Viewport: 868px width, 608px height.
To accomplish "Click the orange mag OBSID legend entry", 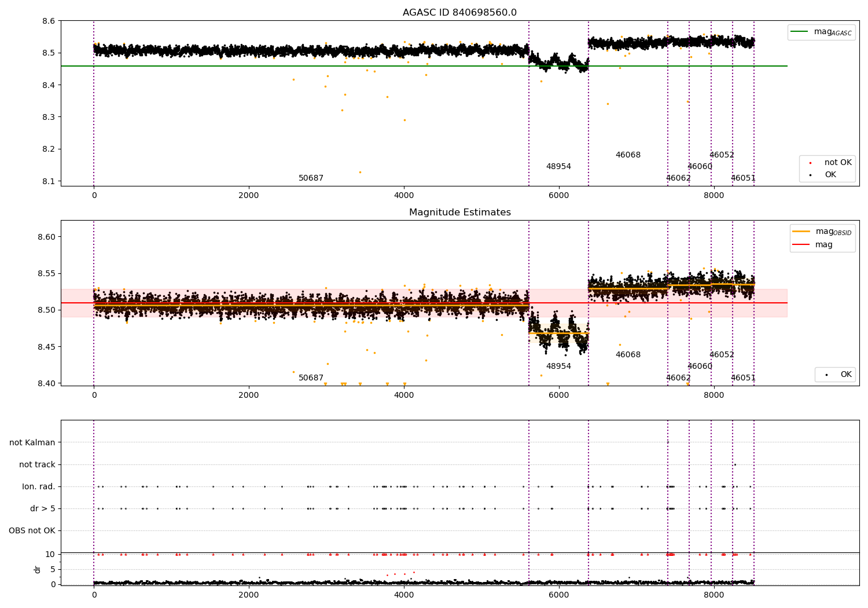I will (x=822, y=232).
